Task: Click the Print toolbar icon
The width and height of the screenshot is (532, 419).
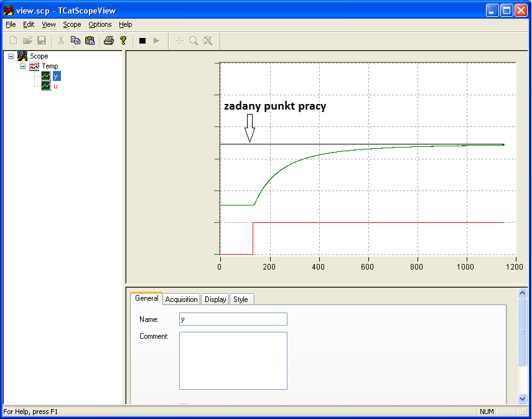Action: [x=108, y=40]
